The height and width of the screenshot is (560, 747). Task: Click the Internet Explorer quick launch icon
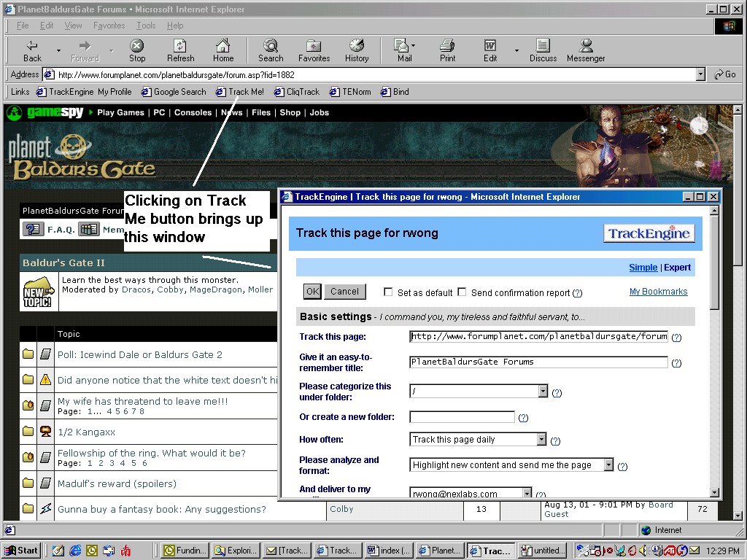(x=75, y=551)
